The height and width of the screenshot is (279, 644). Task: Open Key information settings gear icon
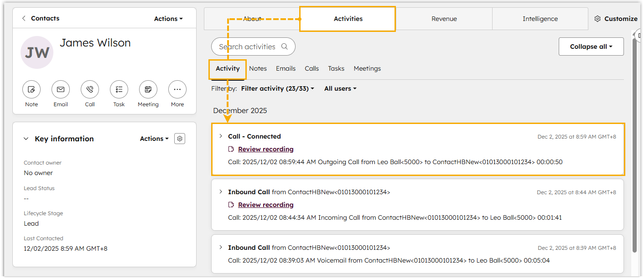click(x=180, y=139)
